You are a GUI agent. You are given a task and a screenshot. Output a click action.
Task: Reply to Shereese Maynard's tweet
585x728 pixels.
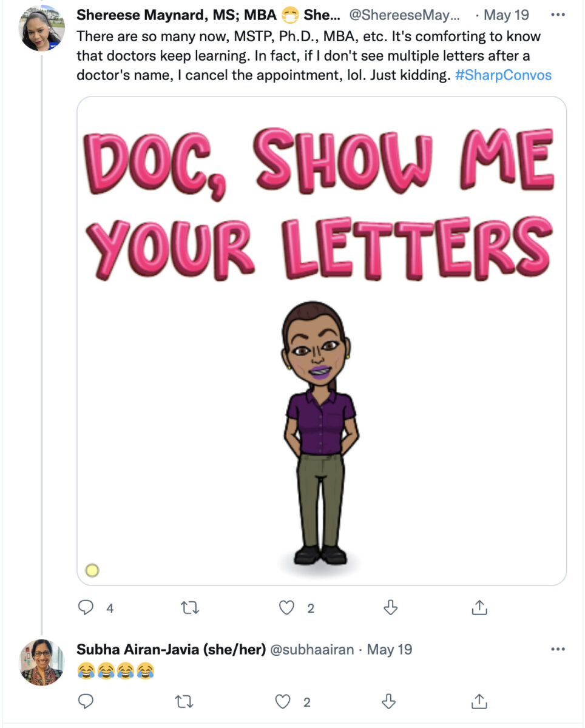tap(86, 607)
